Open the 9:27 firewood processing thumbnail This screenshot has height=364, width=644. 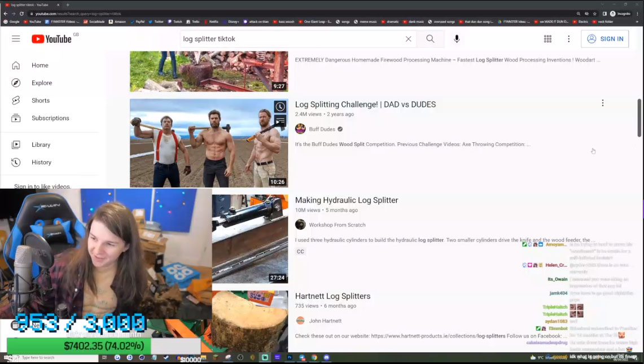209,72
